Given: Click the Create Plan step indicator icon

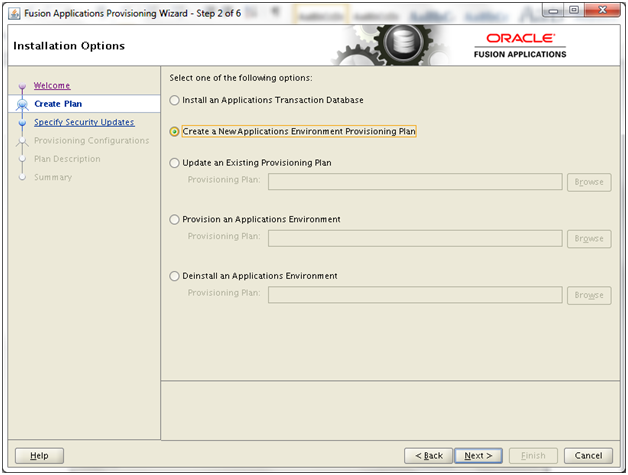Looking at the screenshot, I should pyautogui.click(x=22, y=105).
